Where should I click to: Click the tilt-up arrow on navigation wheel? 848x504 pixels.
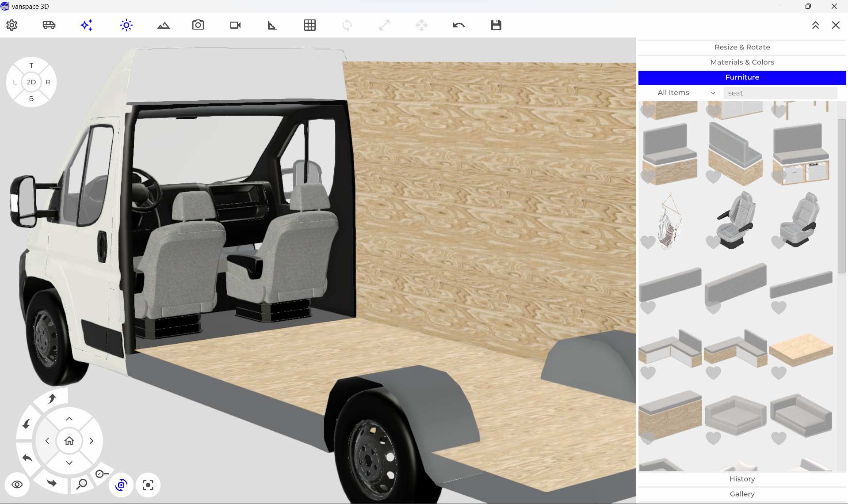[52, 398]
